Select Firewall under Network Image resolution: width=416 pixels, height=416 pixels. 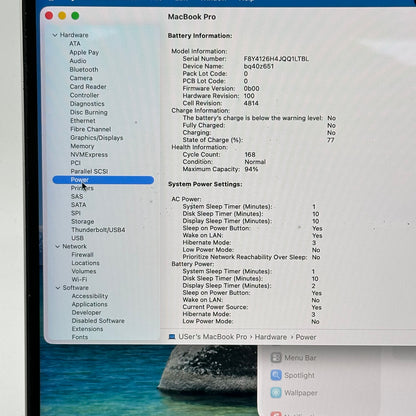[82, 255]
